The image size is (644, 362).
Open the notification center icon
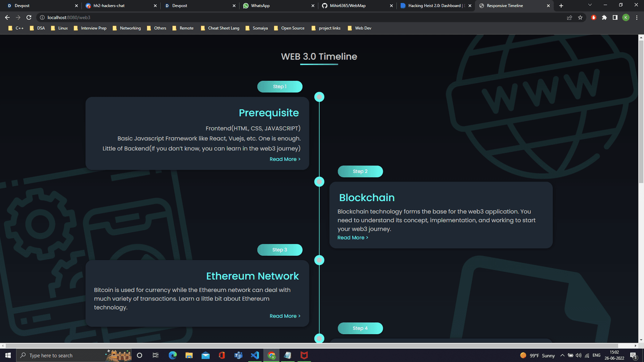click(634, 355)
